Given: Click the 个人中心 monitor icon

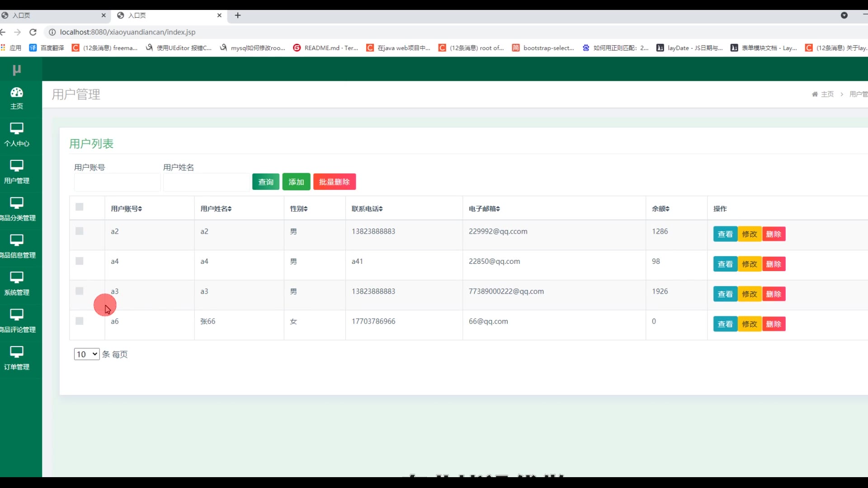Looking at the screenshot, I should [17, 129].
